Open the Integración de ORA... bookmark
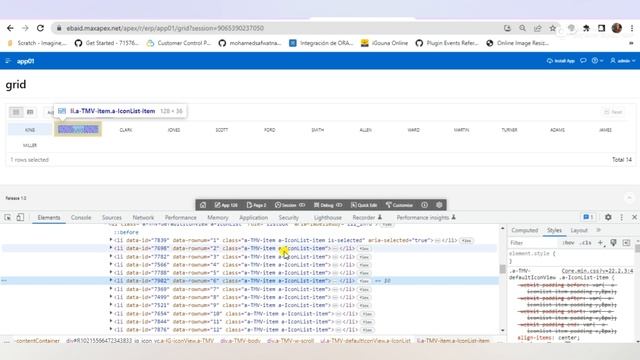 pos(321,43)
